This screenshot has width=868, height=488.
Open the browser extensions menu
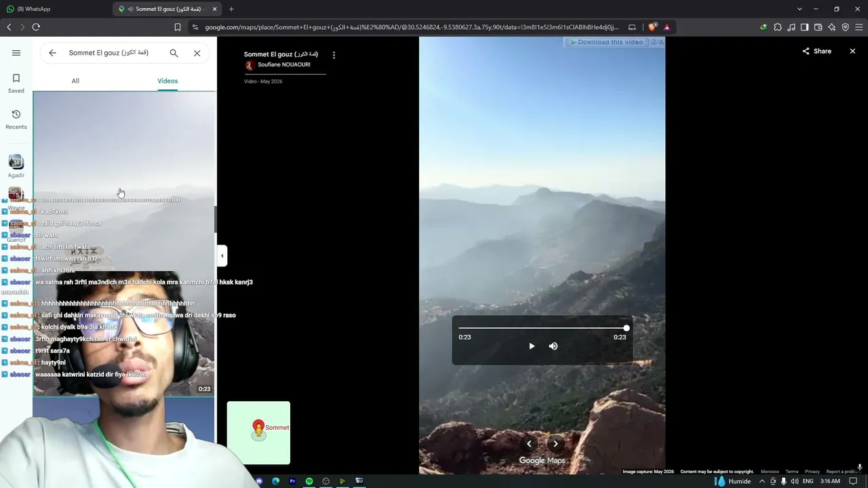778,27
